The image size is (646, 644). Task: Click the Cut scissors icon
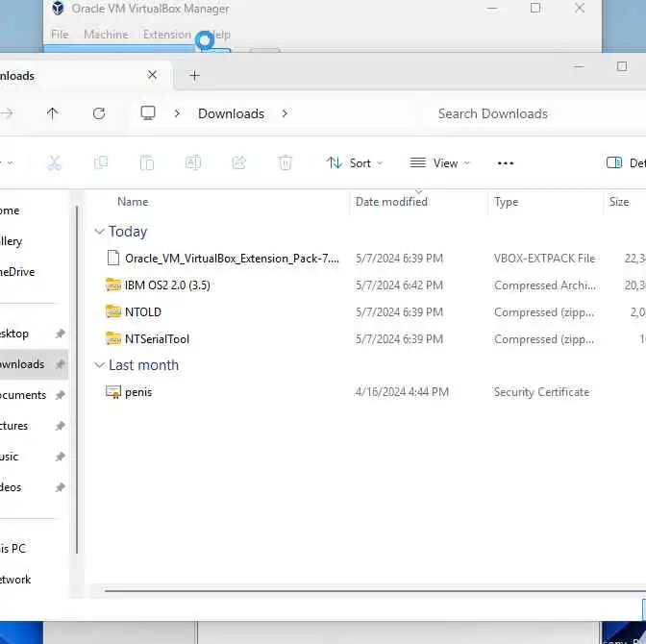[x=55, y=163]
